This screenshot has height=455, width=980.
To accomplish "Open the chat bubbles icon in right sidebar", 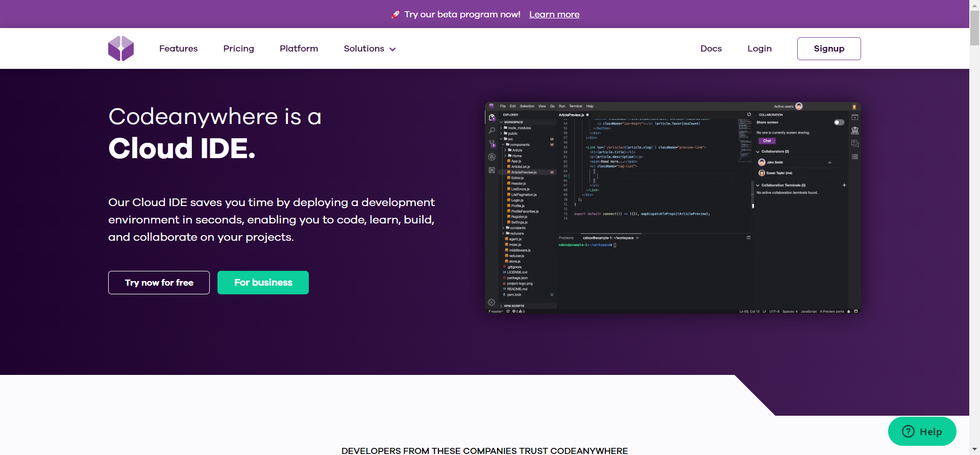I will coord(855,144).
